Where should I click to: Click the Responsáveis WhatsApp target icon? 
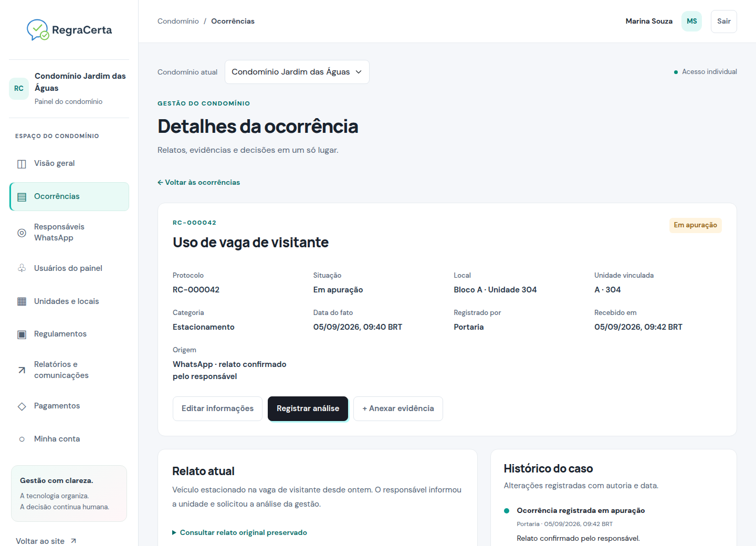pyautogui.click(x=22, y=233)
